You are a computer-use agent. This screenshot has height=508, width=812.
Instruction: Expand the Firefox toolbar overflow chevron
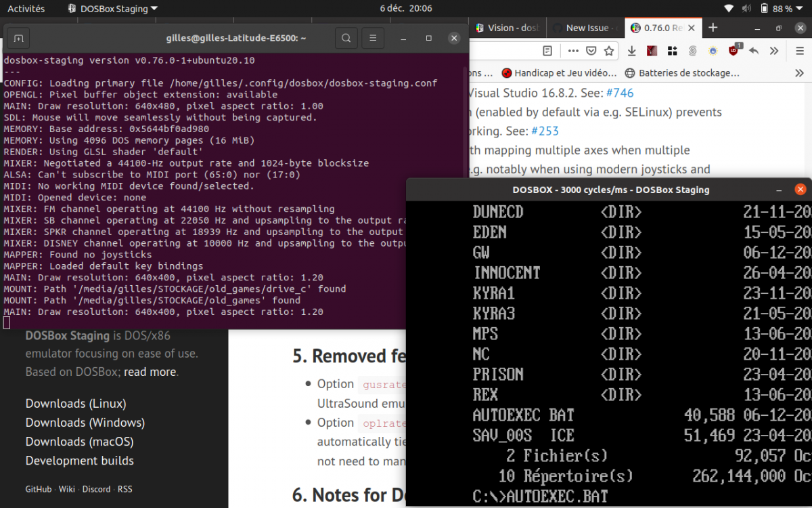(774, 51)
